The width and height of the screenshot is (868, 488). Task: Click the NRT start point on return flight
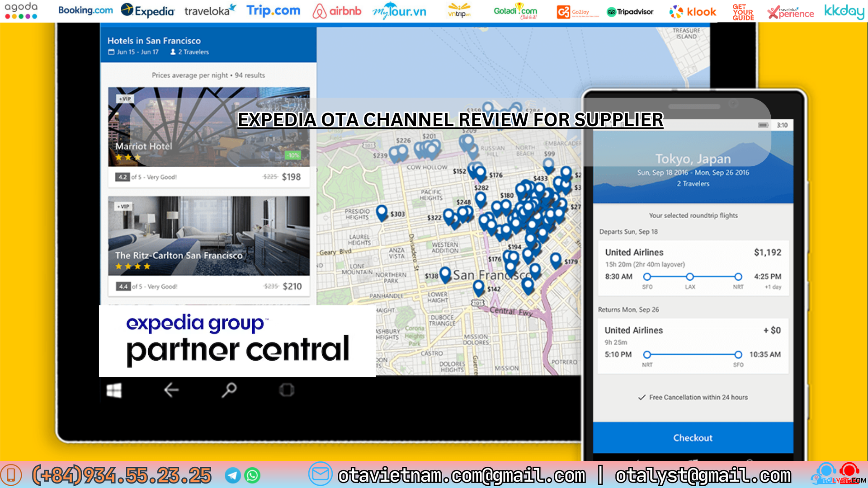click(647, 355)
